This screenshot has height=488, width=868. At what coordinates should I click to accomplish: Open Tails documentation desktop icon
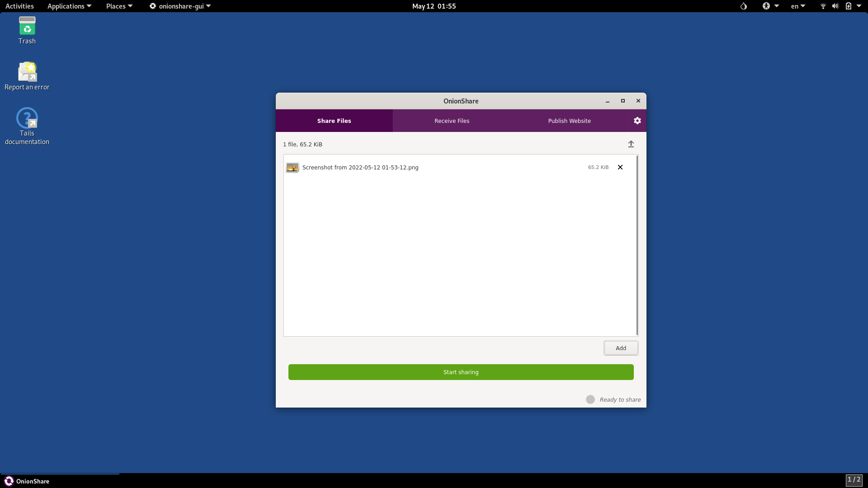(x=27, y=126)
